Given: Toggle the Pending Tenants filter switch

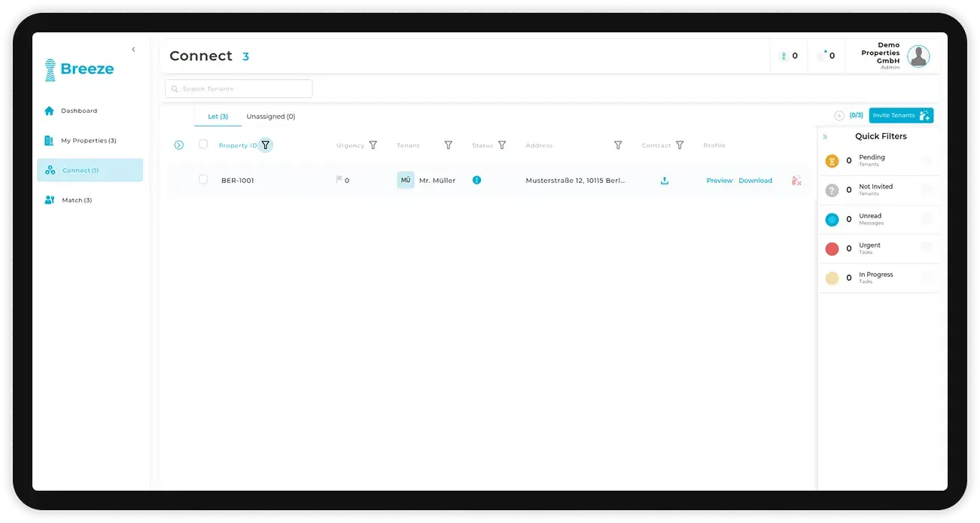Looking at the screenshot, I should tap(927, 160).
